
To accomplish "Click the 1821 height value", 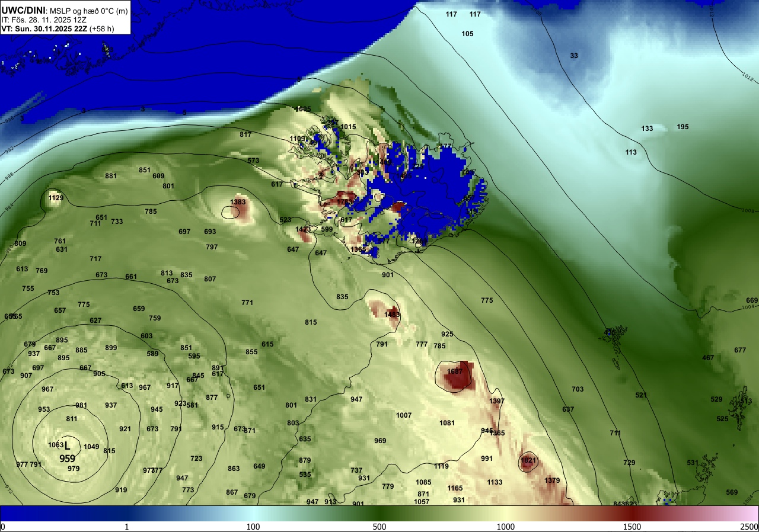I will click(x=528, y=460).
